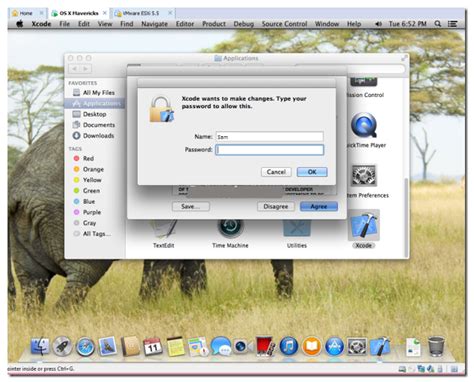Viewport: 474px width, 382px height.
Task: Open the Xcode application menu
Action: tap(41, 24)
